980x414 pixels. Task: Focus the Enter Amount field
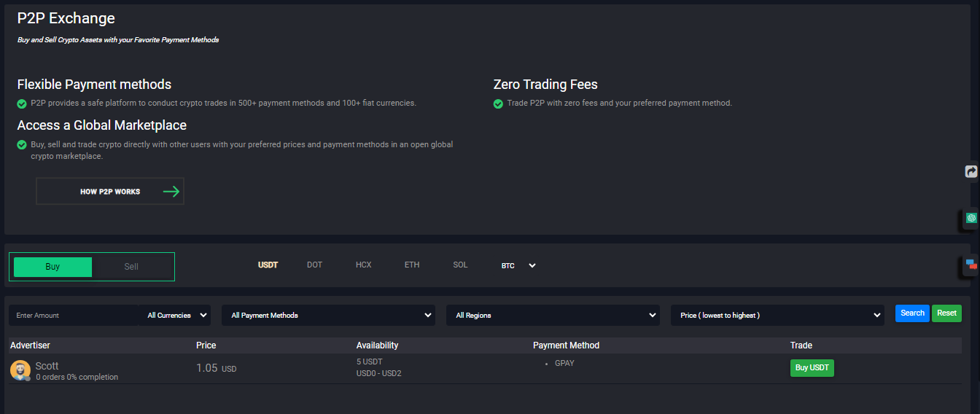(73, 316)
